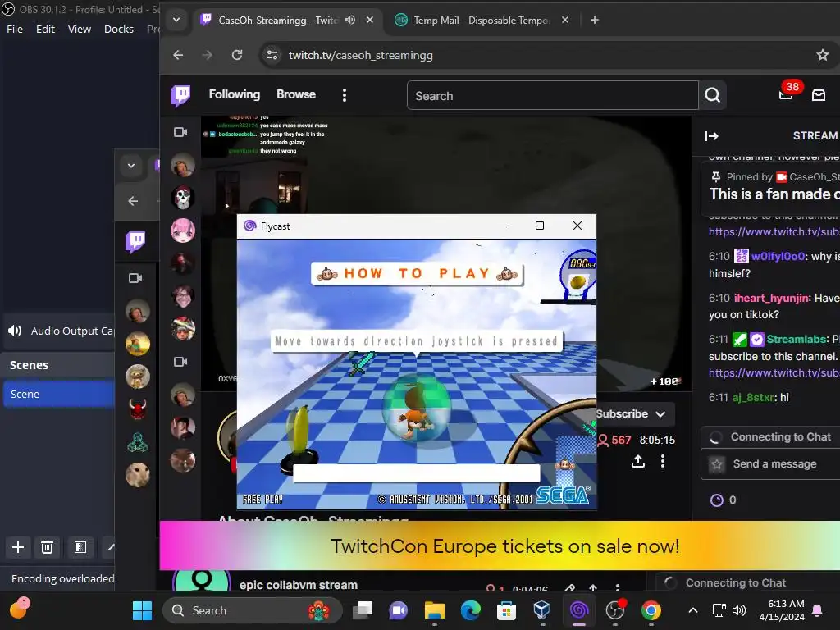Click the share upload icon under the stream
840x630 pixels.
638,461
